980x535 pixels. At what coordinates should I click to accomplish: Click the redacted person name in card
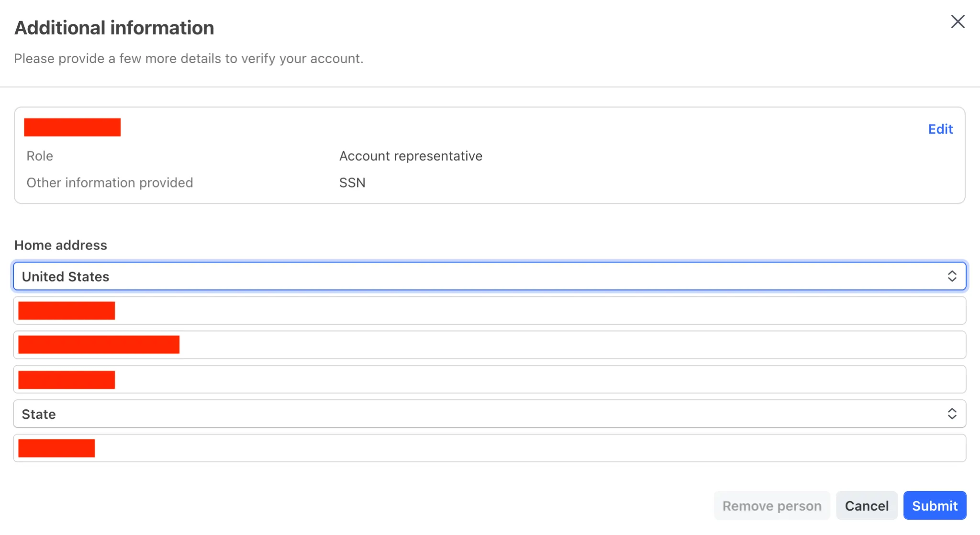click(72, 127)
